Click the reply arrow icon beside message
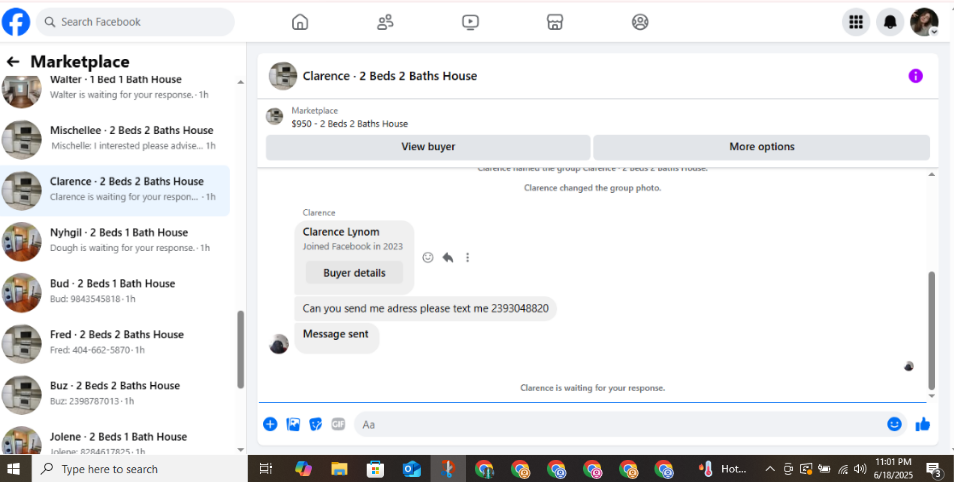This screenshot has height=482, width=954. point(448,257)
